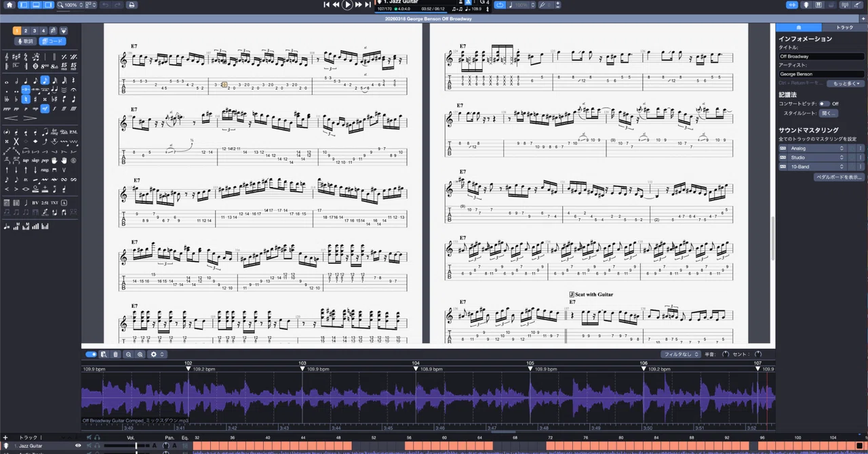Toggle the right inspector panel

[48, 5]
